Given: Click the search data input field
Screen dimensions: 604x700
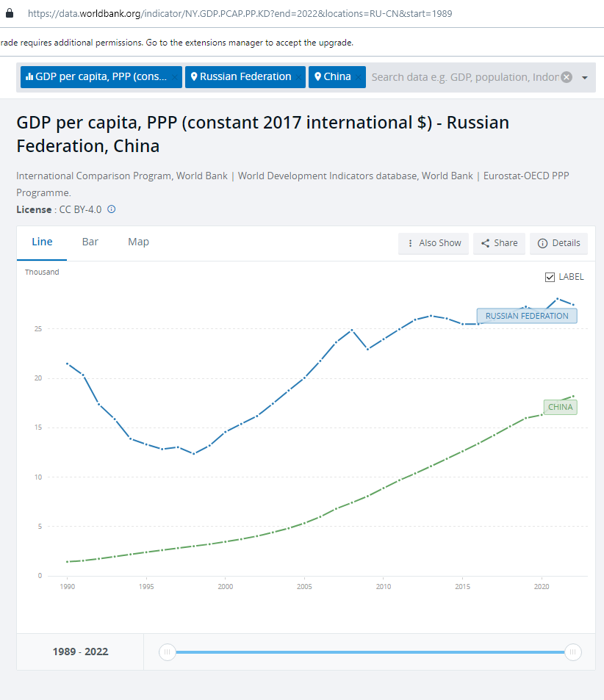Looking at the screenshot, I should (464, 77).
